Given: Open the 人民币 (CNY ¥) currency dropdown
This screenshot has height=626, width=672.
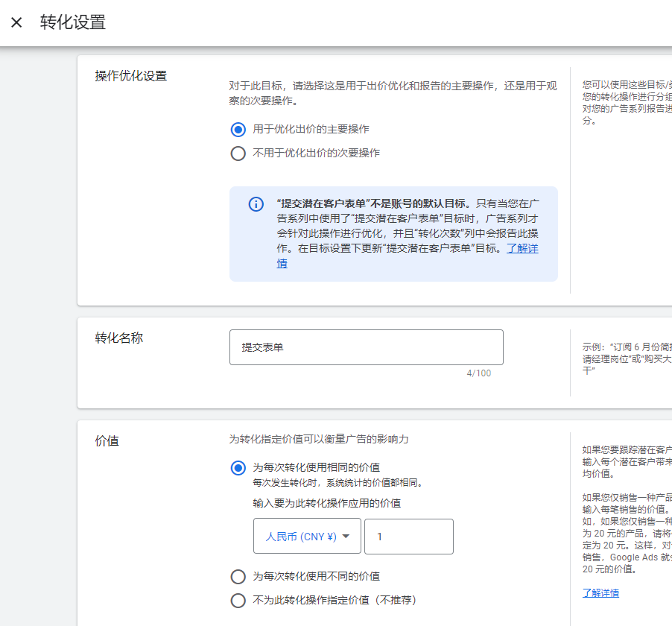Looking at the screenshot, I should pos(307,537).
